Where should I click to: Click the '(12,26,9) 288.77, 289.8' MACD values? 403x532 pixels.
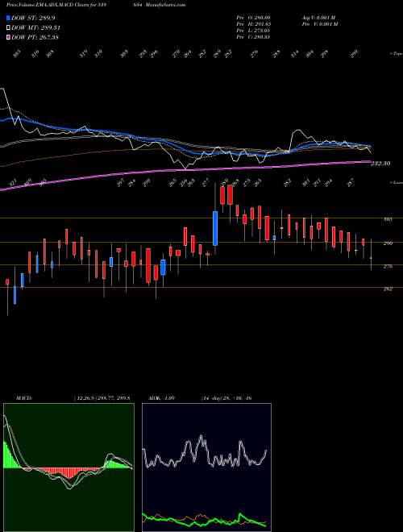(102, 398)
